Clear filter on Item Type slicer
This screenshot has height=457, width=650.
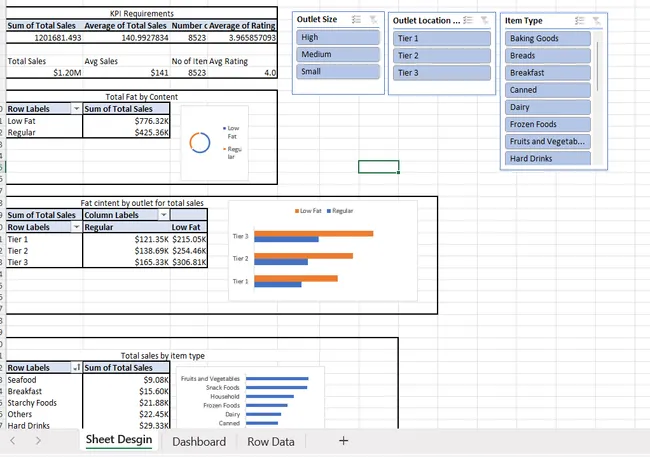pyautogui.click(x=596, y=21)
